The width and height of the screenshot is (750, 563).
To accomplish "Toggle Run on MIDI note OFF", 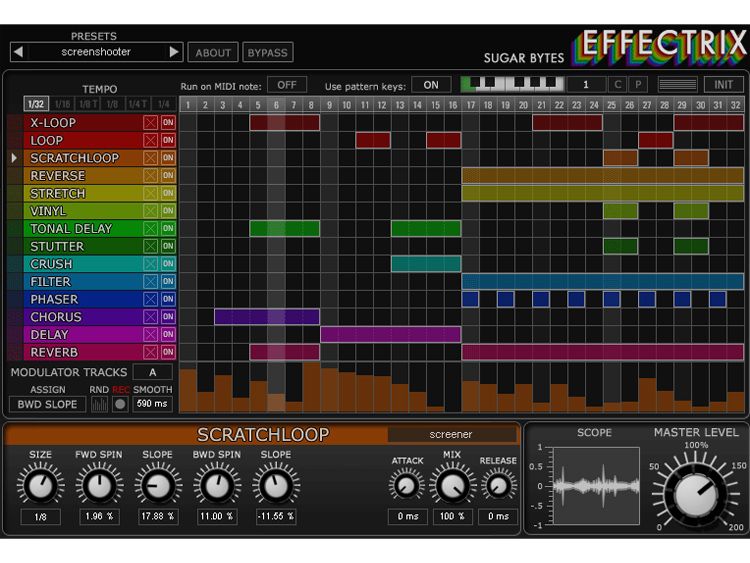I will [x=287, y=85].
